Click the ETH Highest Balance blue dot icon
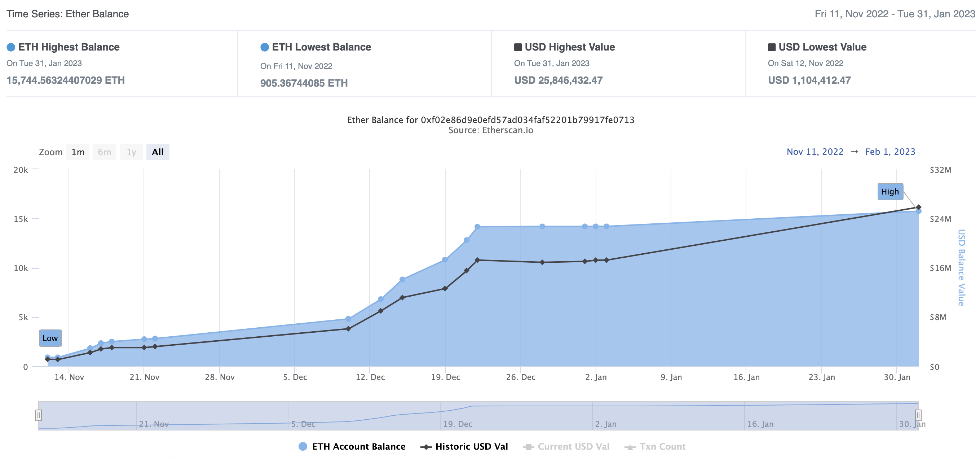Viewport: 980px width, 459px height. [11, 47]
